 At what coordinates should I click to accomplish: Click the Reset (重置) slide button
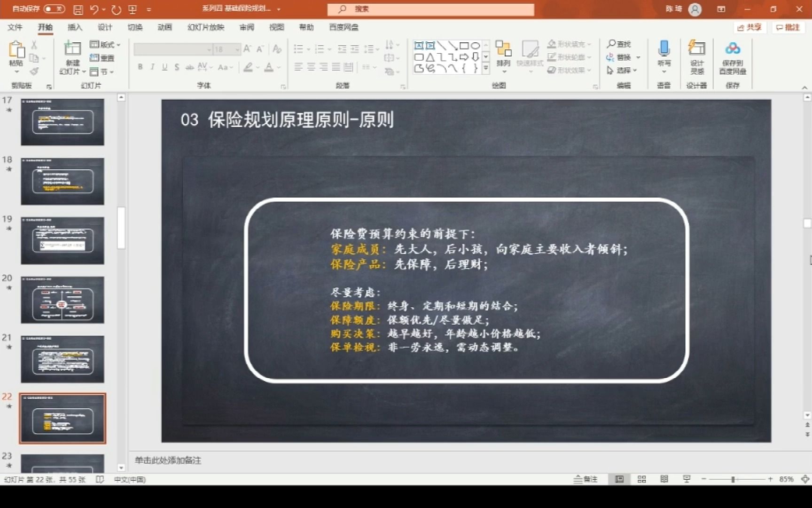coord(102,58)
